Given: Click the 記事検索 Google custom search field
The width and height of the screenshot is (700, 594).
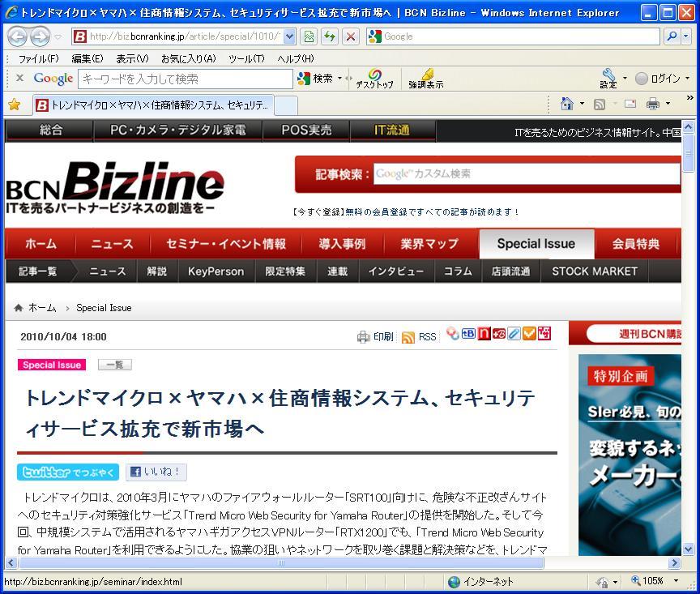Looking at the screenshot, I should tap(527, 173).
